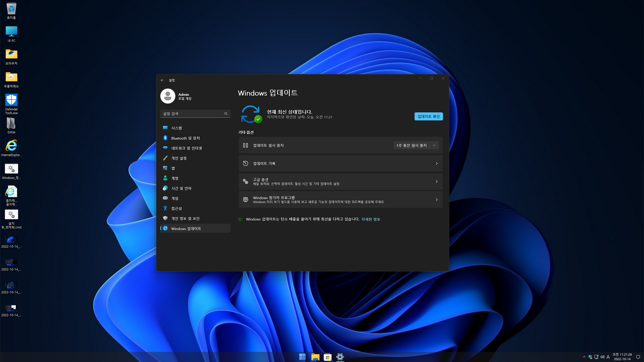This screenshot has height=362, width=644.
Task: Open 시스템 settings category
Action: (195, 128)
